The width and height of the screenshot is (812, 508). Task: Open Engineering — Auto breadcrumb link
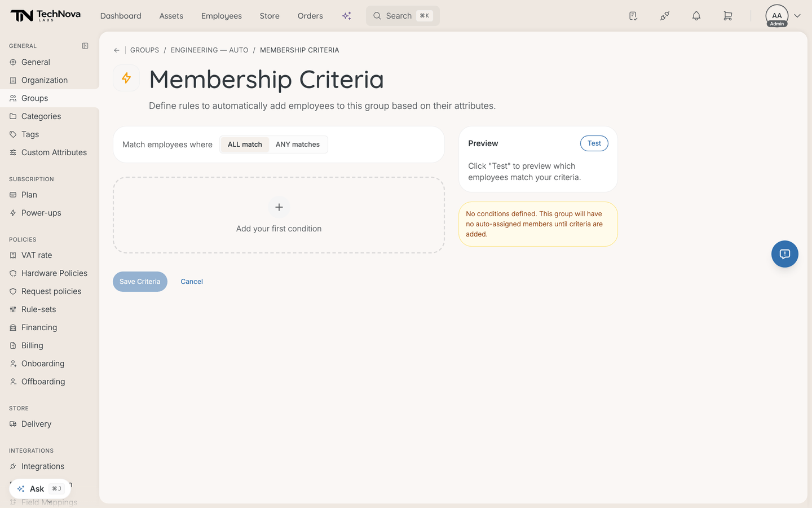pyautogui.click(x=210, y=50)
